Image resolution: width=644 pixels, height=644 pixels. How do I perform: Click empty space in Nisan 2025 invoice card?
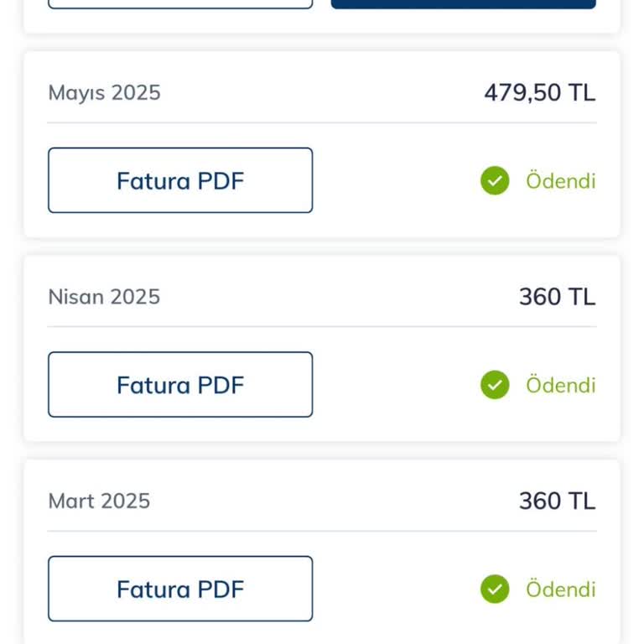[394, 385]
